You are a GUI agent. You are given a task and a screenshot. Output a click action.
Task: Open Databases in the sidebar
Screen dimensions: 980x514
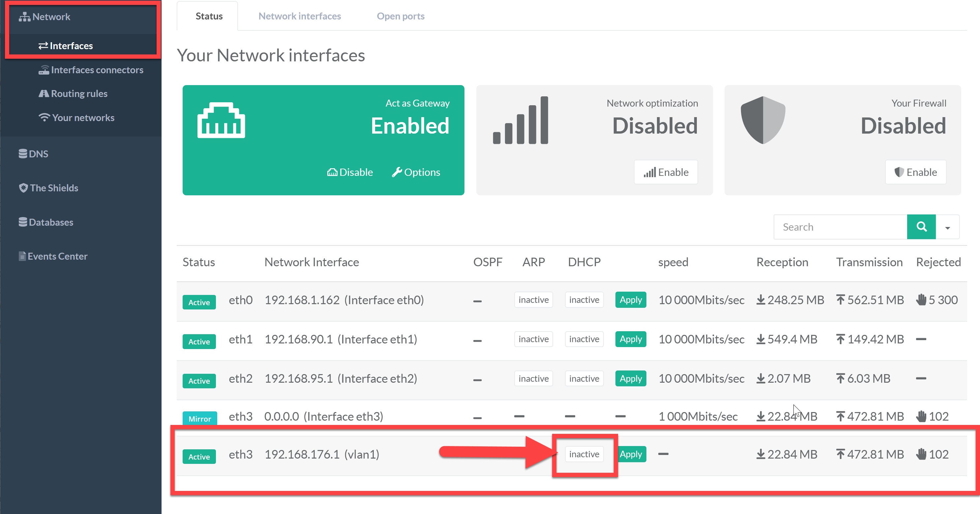(45, 222)
